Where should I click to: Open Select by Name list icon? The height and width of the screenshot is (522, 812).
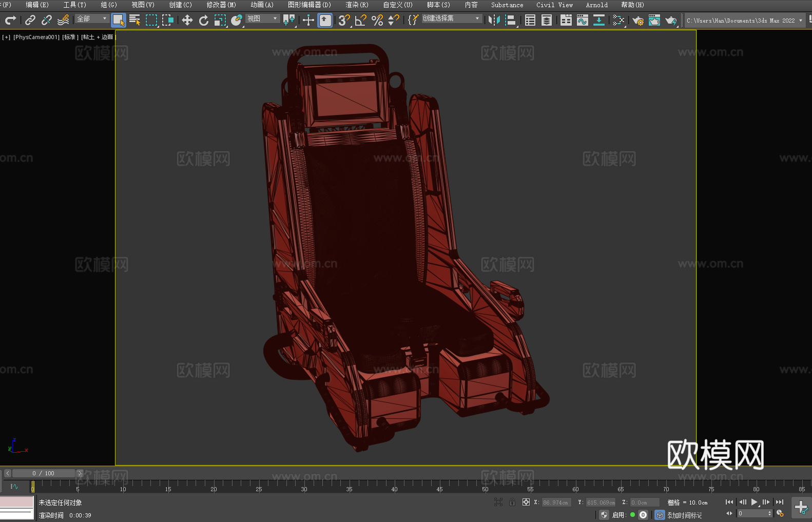coord(135,20)
